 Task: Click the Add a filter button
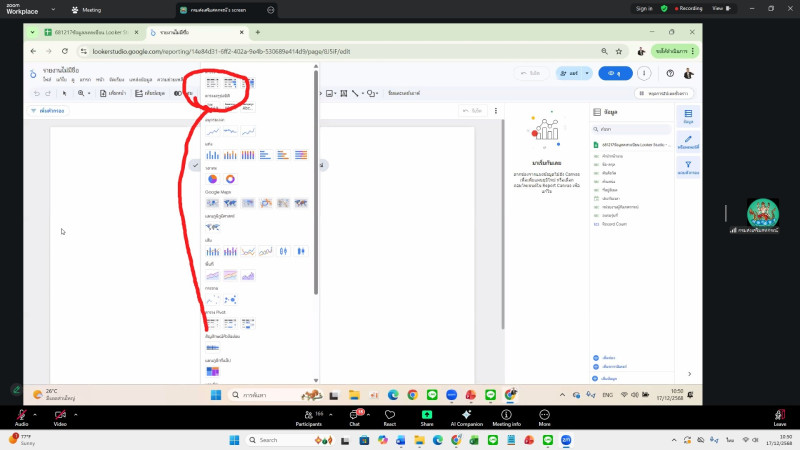coord(47,110)
